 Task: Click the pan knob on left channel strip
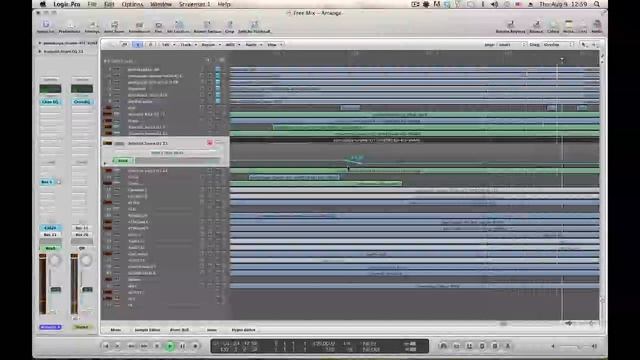tap(55, 260)
